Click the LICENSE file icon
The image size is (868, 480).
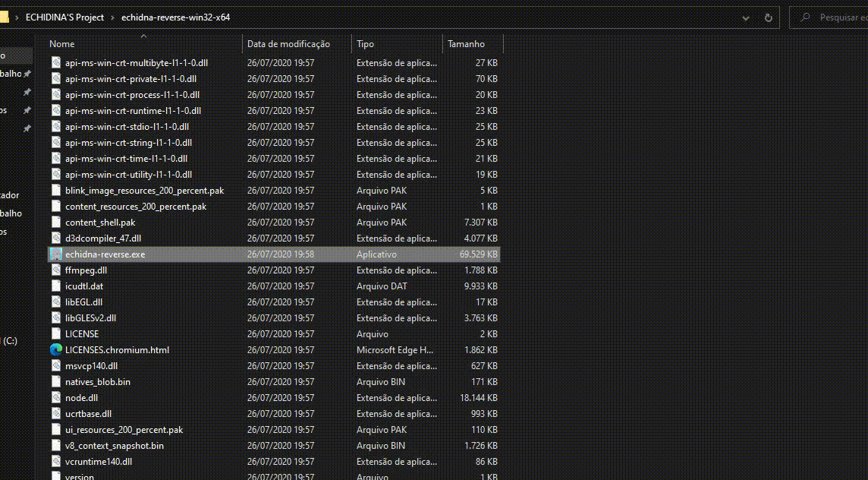[x=55, y=334]
